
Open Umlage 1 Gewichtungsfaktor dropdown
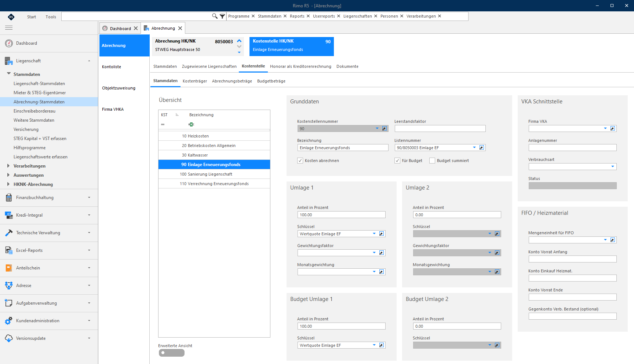[x=374, y=253]
